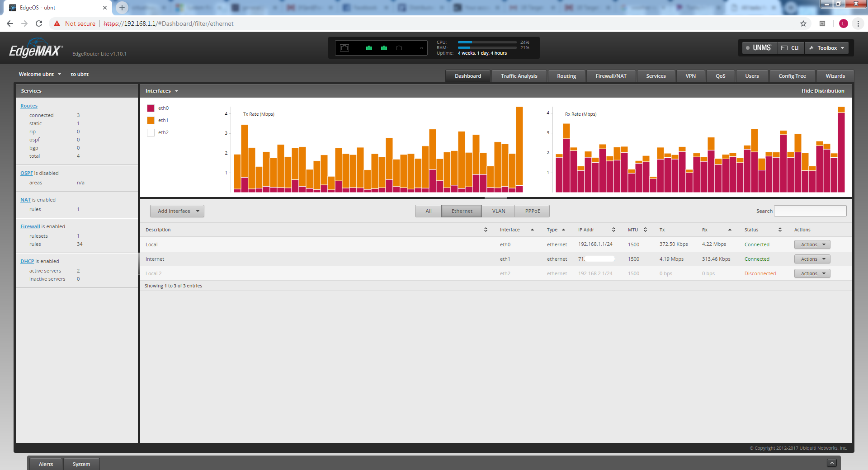Filter interfaces to All
This screenshot has height=470, width=868.
tap(428, 211)
